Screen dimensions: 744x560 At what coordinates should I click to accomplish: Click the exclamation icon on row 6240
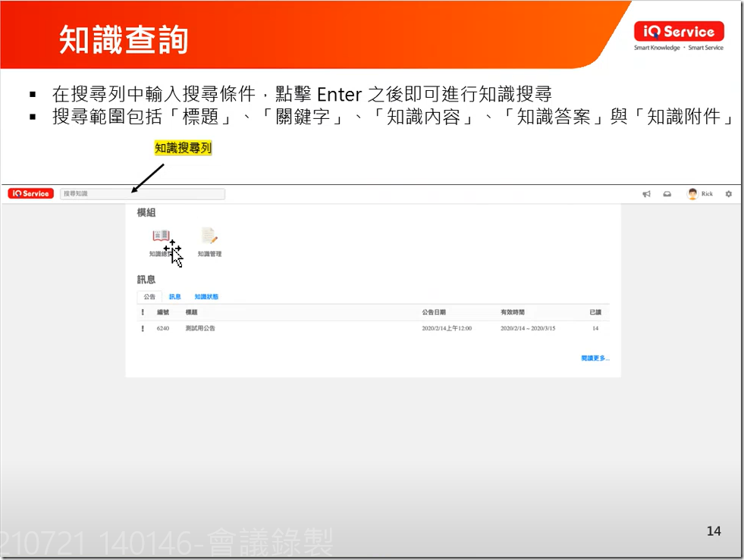click(142, 328)
